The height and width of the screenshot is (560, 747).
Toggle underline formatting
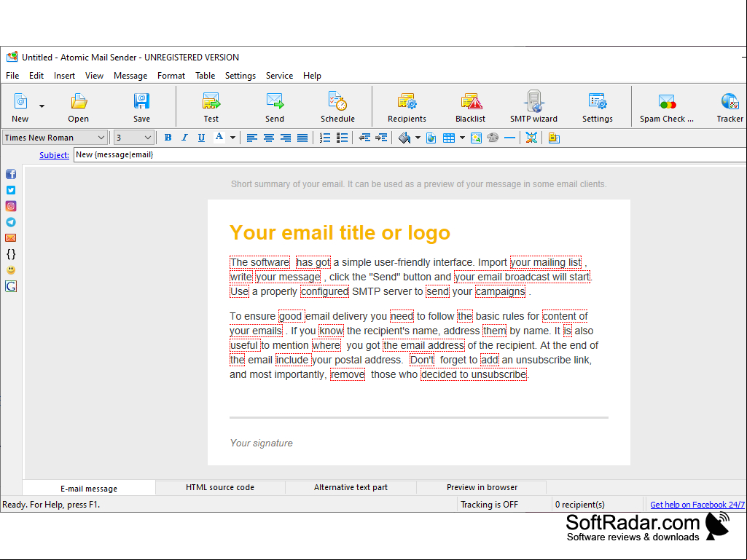tap(202, 138)
